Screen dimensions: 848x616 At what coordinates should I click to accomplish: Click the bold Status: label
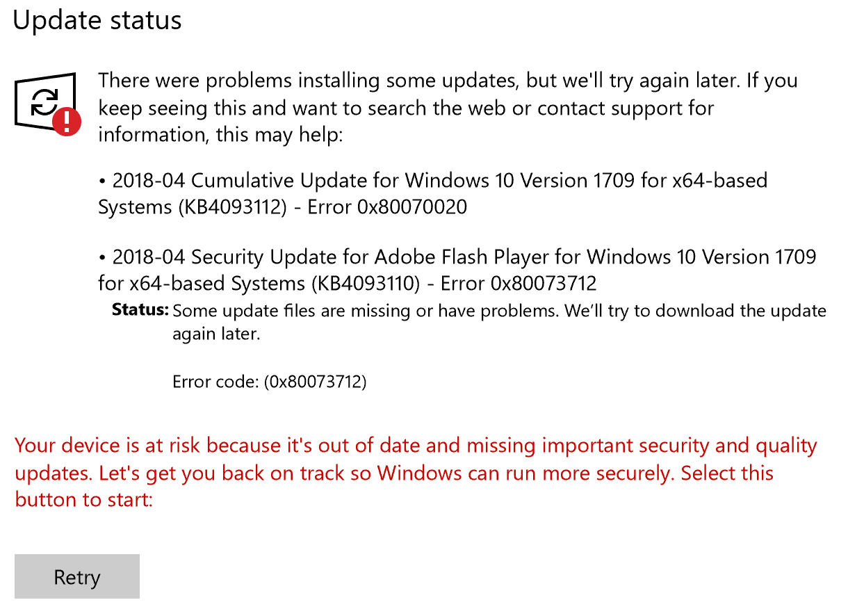[x=140, y=309]
